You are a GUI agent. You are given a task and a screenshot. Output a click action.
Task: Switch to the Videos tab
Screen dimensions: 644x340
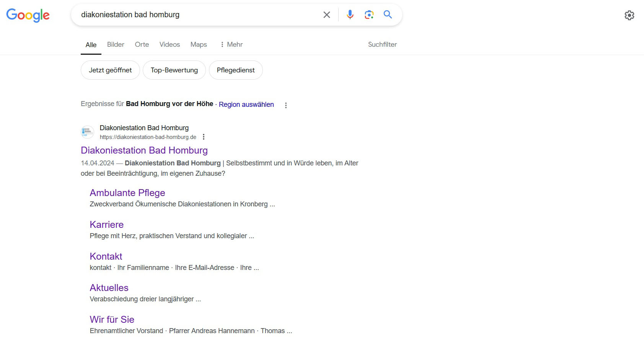170,44
